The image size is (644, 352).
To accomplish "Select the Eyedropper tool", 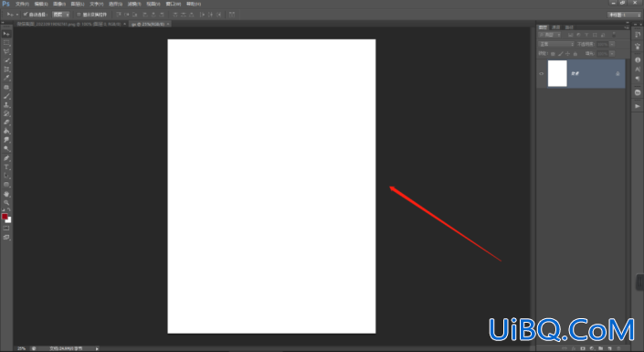I will (6, 78).
